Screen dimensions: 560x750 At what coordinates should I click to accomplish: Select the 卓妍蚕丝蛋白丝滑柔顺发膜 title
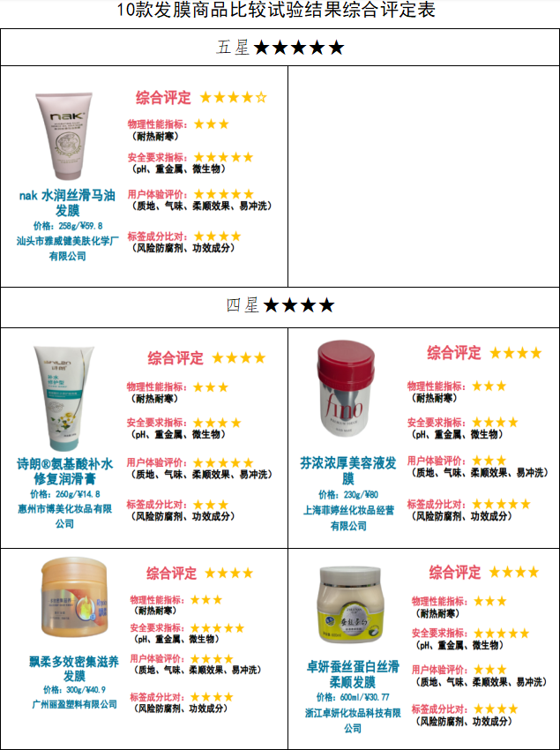pos(353,674)
